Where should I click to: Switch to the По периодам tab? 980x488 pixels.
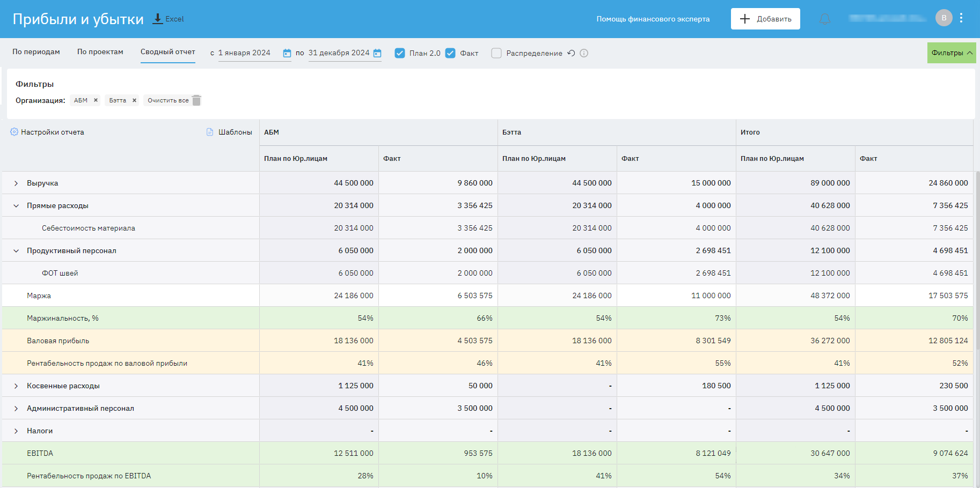tap(36, 52)
